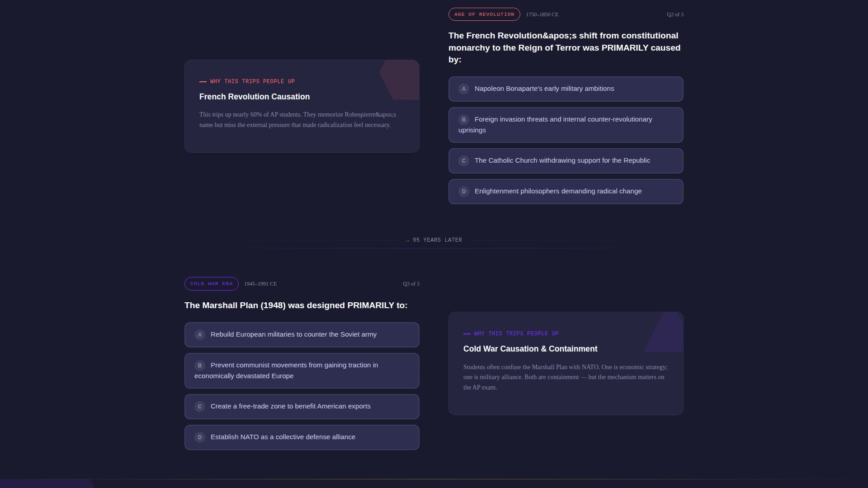The image size is (868, 488).
Task: Select answer D: Establish NATO alliance
Action: click(302, 437)
